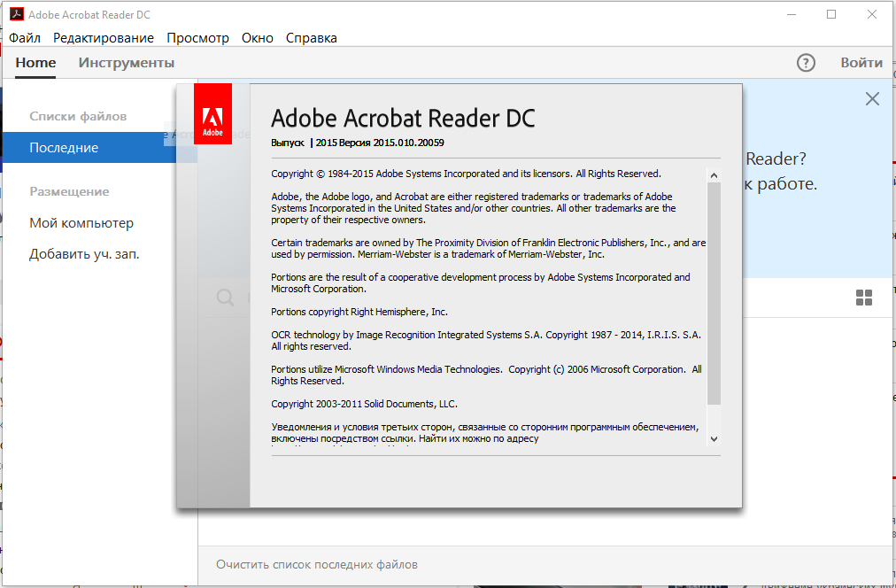This screenshot has height=588, width=896.
Task: Click the Acrobat icon in the title bar
Action: pyautogui.click(x=17, y=14)
